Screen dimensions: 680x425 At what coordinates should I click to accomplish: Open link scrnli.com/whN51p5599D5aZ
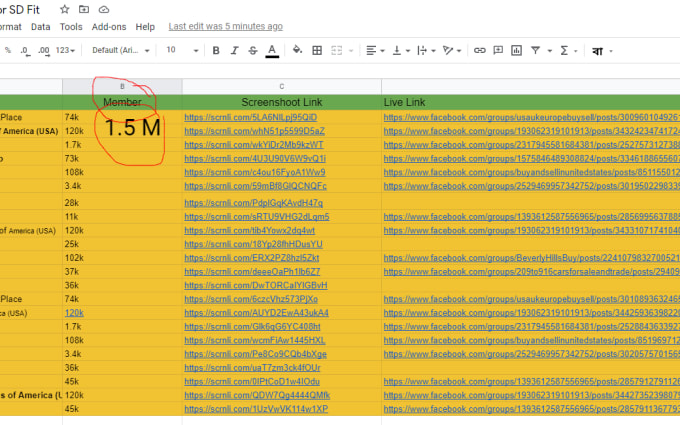coord(255,131)
